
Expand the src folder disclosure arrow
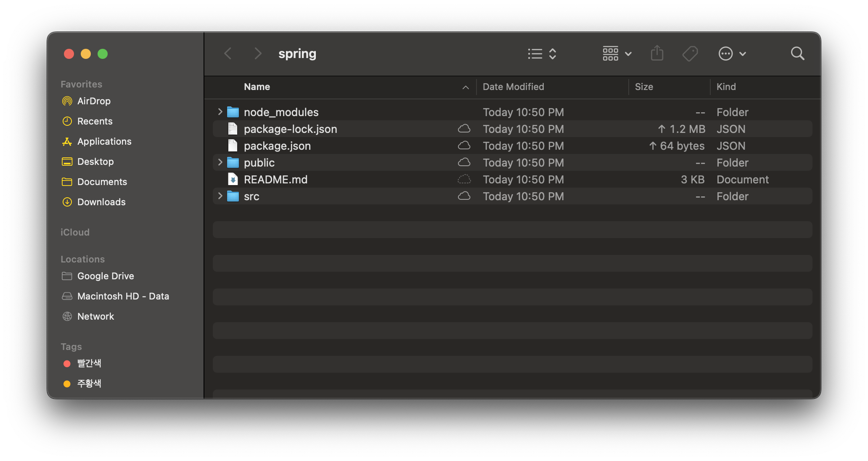point(220,196)
